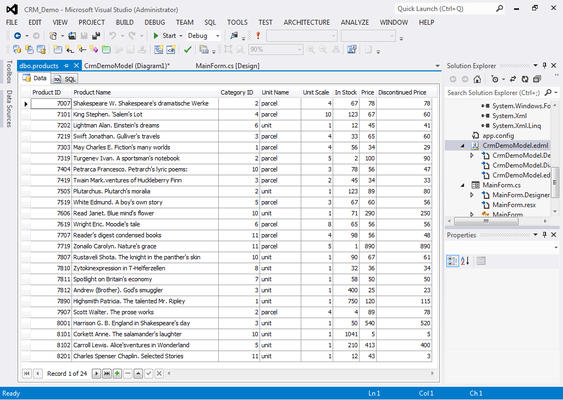Click the green checkmark toolbar icon

pos(187,50)
